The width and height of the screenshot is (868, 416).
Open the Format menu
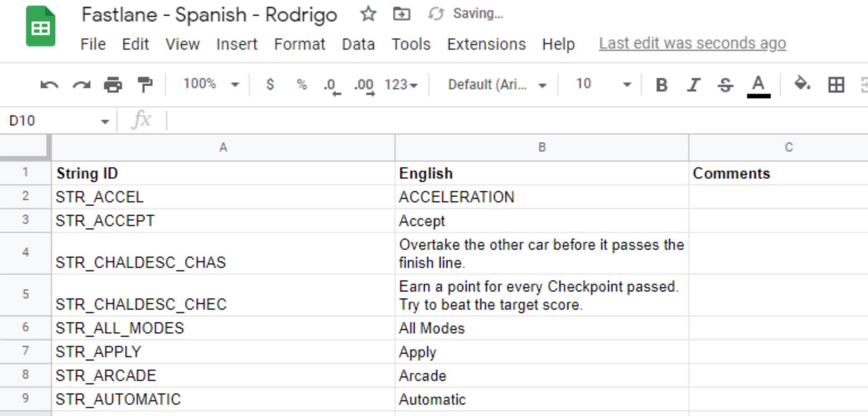point(299,44)
